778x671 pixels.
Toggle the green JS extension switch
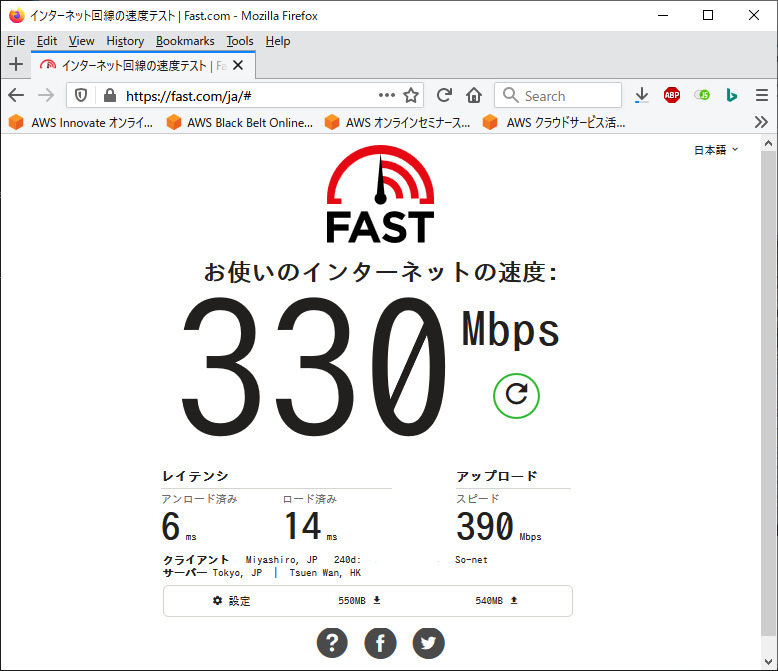702,95
